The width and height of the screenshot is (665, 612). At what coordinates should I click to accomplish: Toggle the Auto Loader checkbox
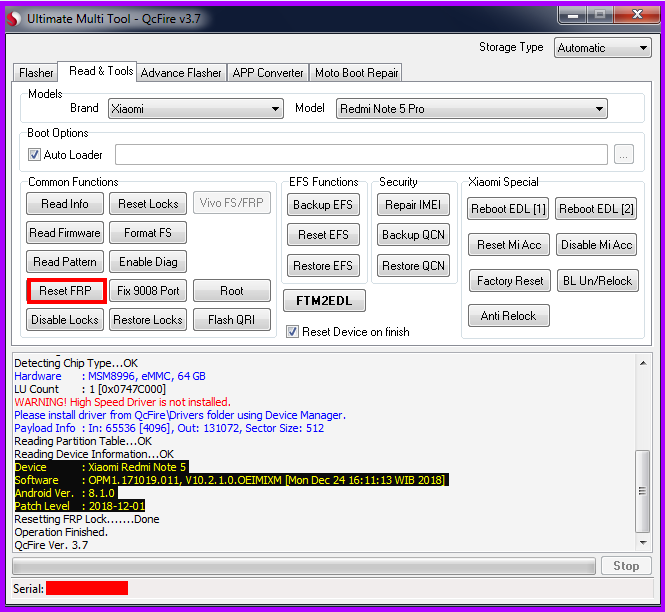click(x=34, y=155)
